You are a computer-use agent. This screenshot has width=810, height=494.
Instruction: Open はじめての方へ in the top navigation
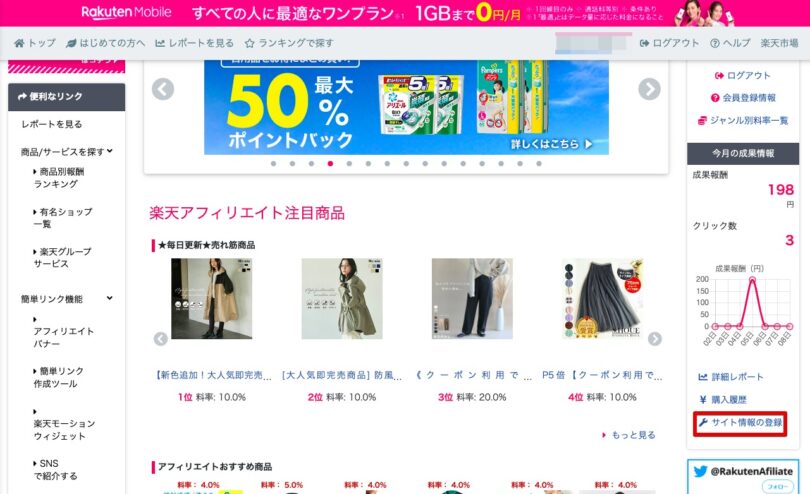[106, 43]
